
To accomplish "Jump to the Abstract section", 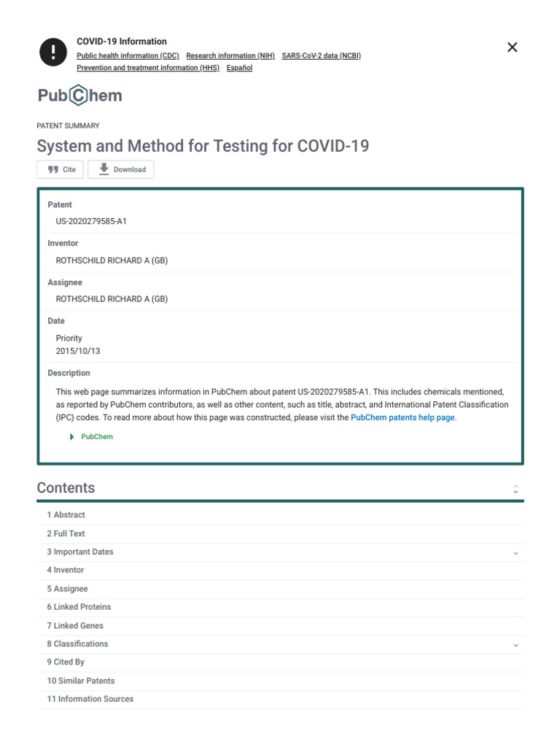I will (x=66, y=515).
